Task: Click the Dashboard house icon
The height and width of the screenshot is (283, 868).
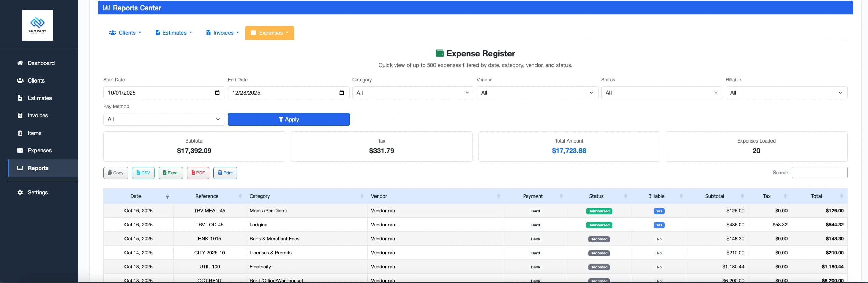Action: 20,63
